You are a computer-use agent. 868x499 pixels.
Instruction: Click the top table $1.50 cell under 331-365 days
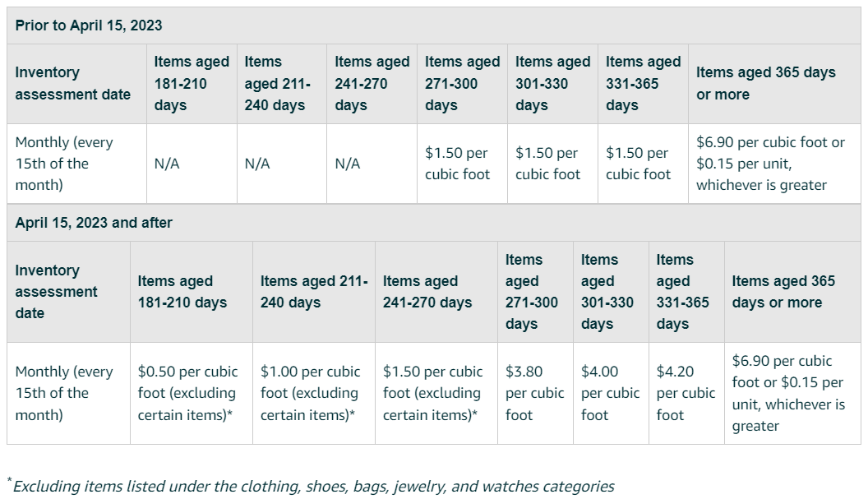(643, 164)
